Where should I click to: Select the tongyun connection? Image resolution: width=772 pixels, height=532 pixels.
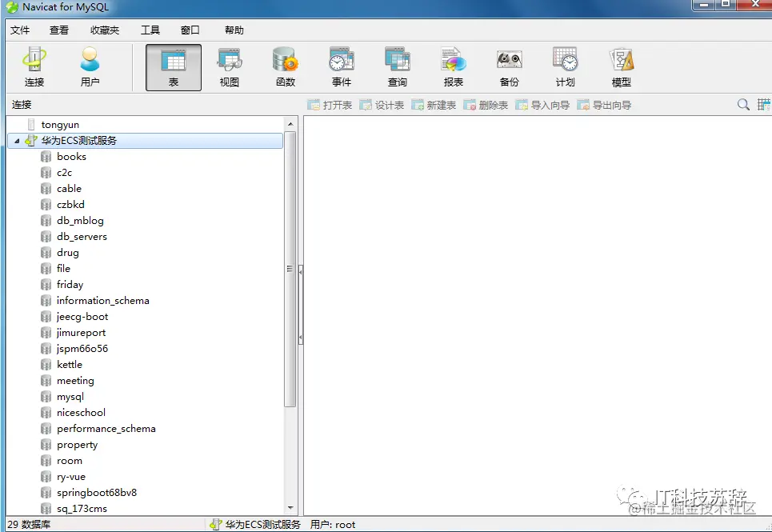60,125
